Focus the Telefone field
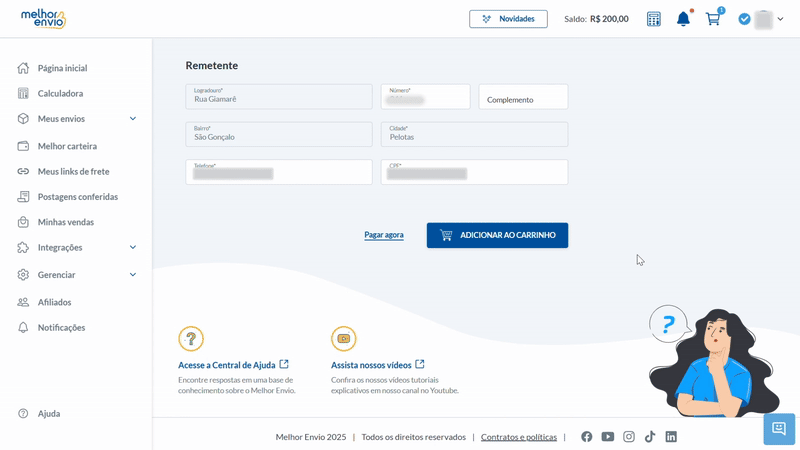800x450 pixels. [x=279, y=172]
